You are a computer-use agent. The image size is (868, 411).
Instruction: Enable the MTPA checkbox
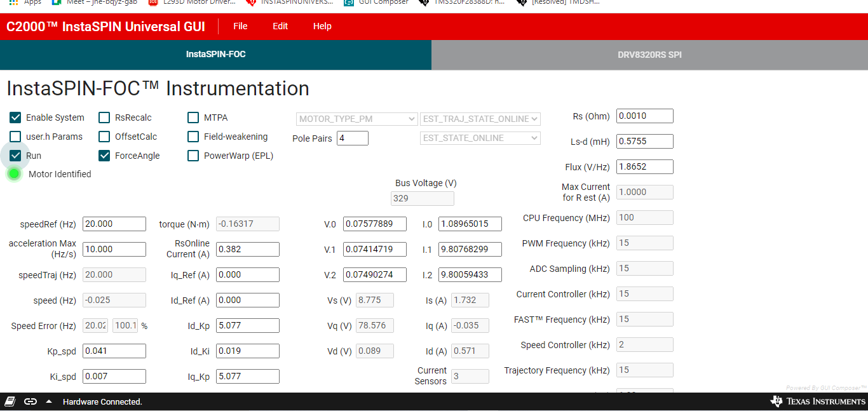pyautogui.click(x=193, y=118)
